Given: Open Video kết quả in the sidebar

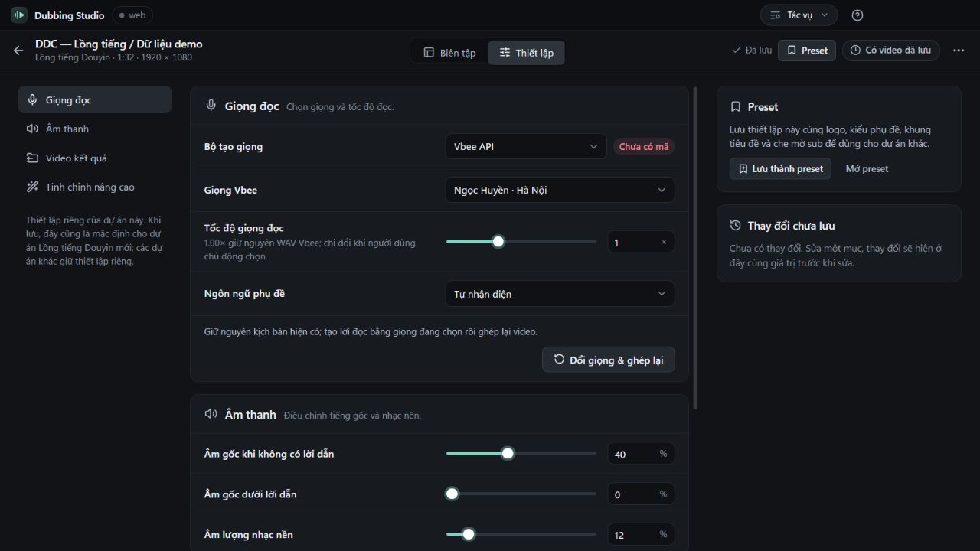Looking at the screenshot, I should click(95, 158).
